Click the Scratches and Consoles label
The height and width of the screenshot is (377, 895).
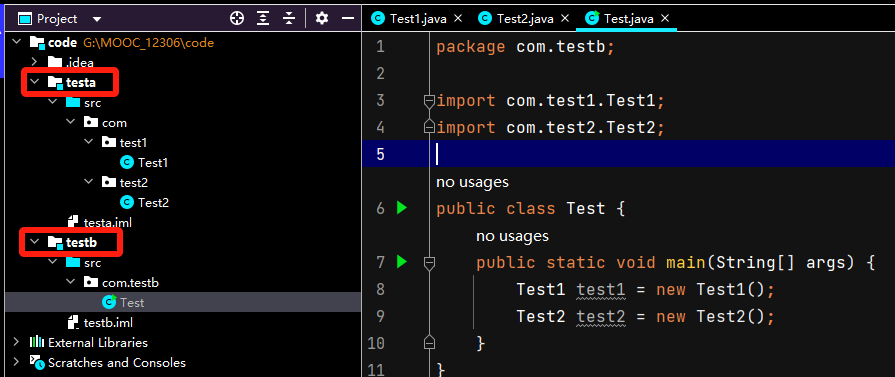click(117, 363)
